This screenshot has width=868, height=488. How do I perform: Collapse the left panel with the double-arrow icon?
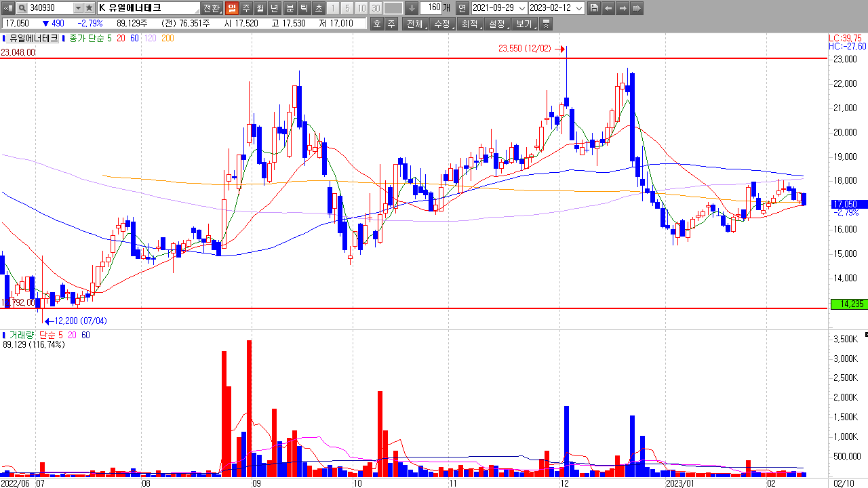pyautogui.click(x=7, y=8)
